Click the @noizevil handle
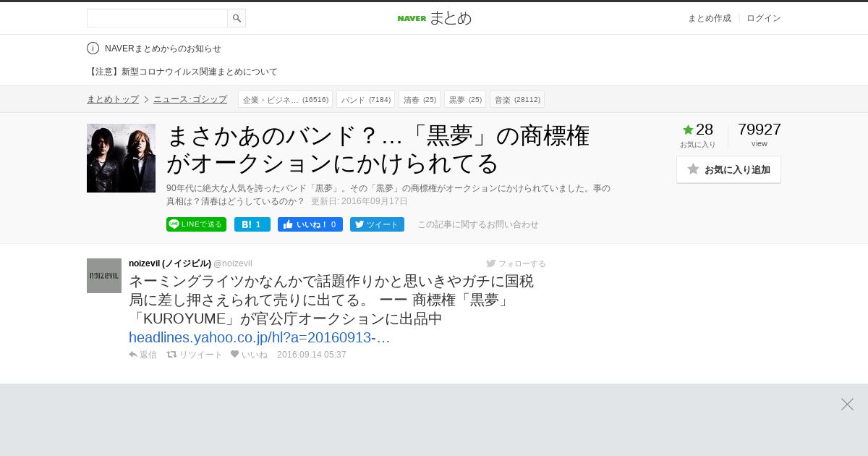The image size is (868, 456). tap(233, 263)
